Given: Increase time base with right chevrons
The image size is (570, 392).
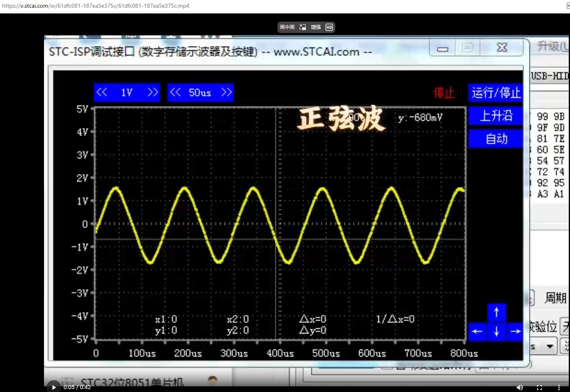Looking at the screenshot, I should pyautogui.click(x=227, y=92).
